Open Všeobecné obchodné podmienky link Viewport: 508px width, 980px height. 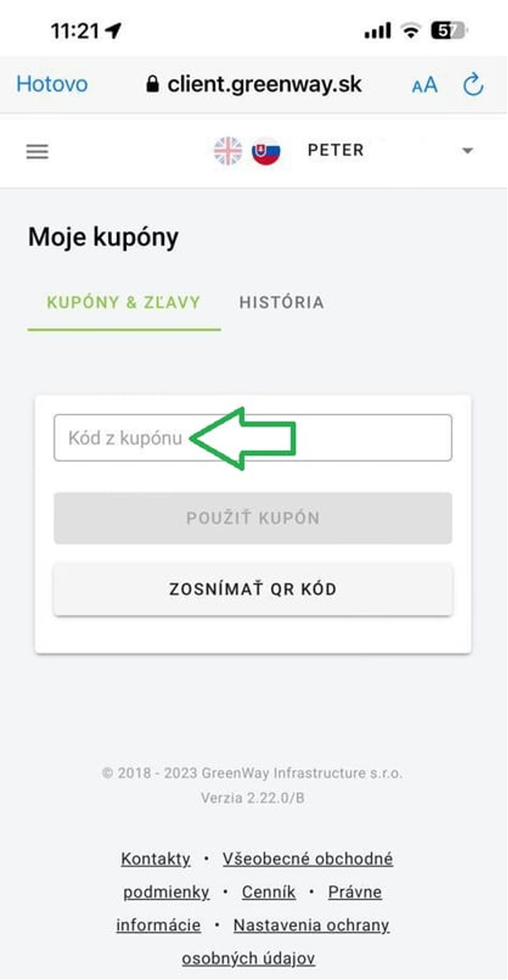click(x=308, y=858)
